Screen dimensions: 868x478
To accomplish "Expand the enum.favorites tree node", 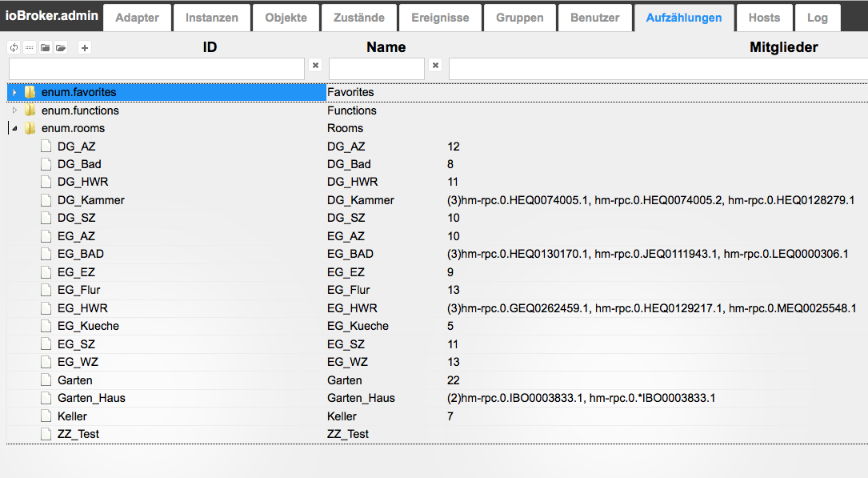I will [14, 93].
